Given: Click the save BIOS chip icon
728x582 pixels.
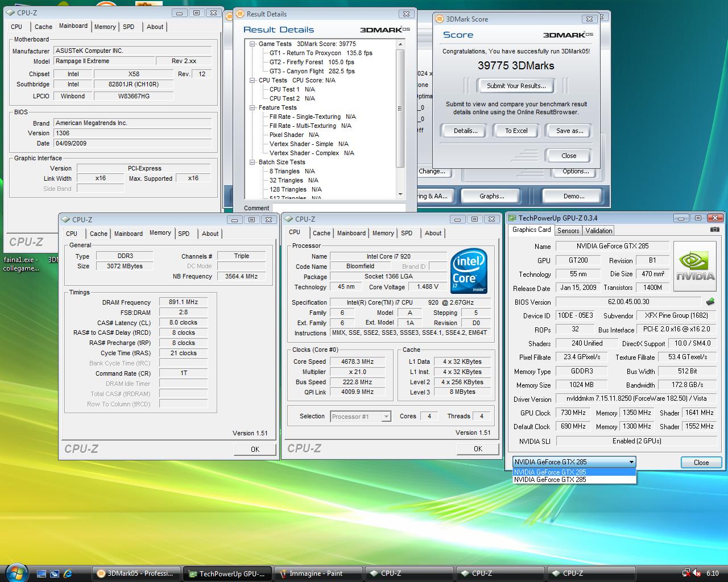Looking at the screenshot, I should coord(710,302).
